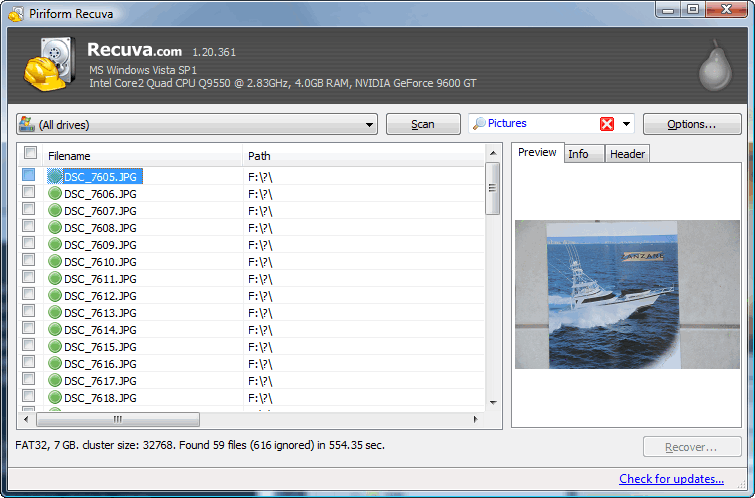Image resolution: width=755 pixels, height=498 pixels.
Task: Click the boat preview image
Action: [x=627, y=294]
